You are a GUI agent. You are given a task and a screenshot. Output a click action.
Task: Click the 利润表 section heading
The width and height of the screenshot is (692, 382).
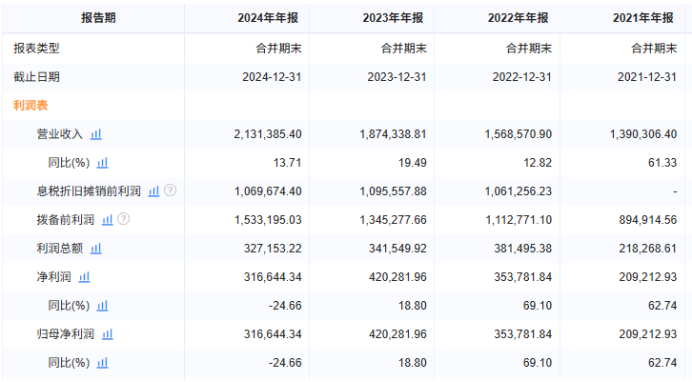coord(30,105)
